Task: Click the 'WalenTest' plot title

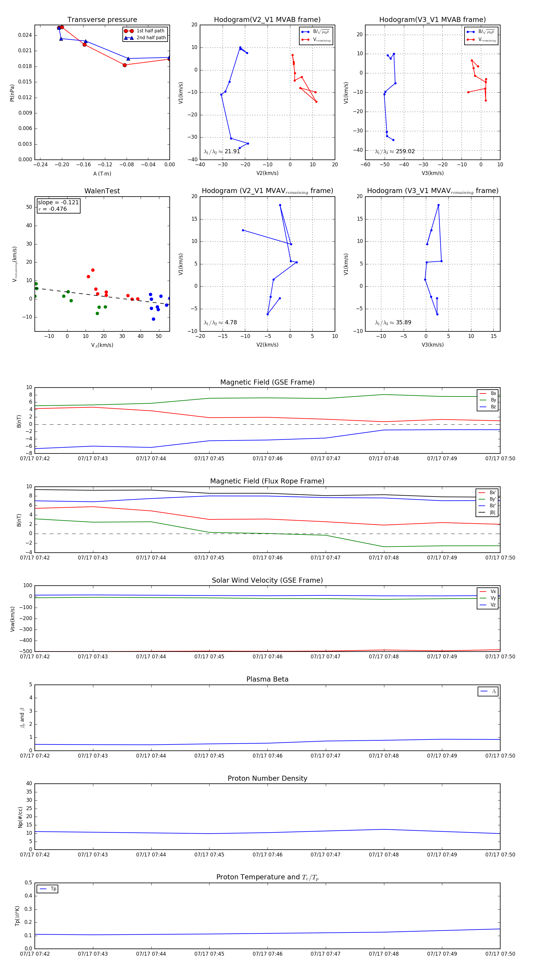Action: pyautogui.click(x=102, y=191)
